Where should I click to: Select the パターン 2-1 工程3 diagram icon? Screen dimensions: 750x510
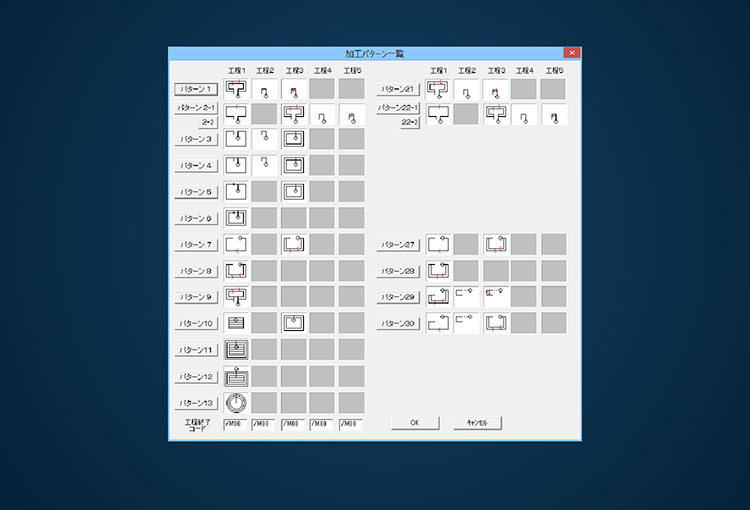click(294, 114)
